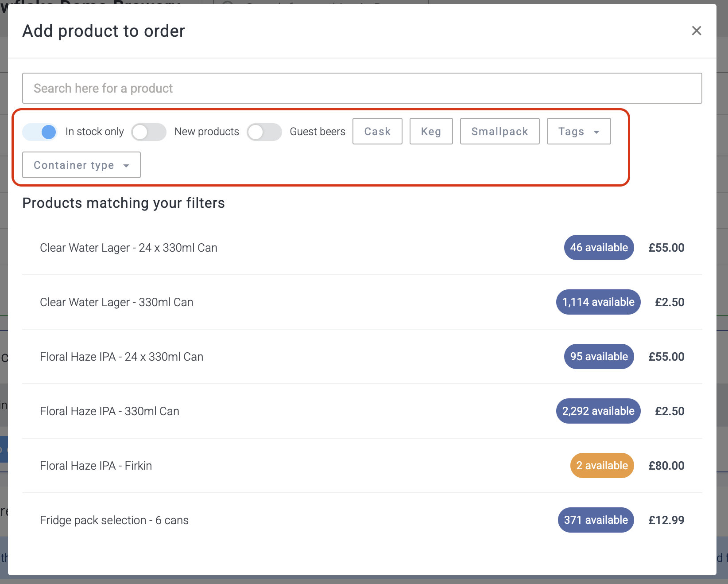Open the Tags dropdown
The image size is (728, 584).
pyautogui.click(x=579, y=131)
